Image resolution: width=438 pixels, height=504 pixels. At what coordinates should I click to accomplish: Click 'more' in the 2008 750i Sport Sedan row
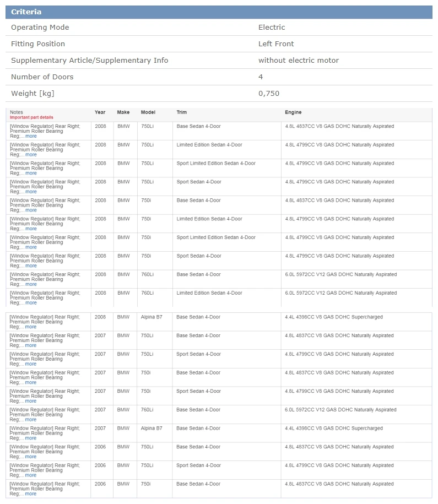point(31,266)
